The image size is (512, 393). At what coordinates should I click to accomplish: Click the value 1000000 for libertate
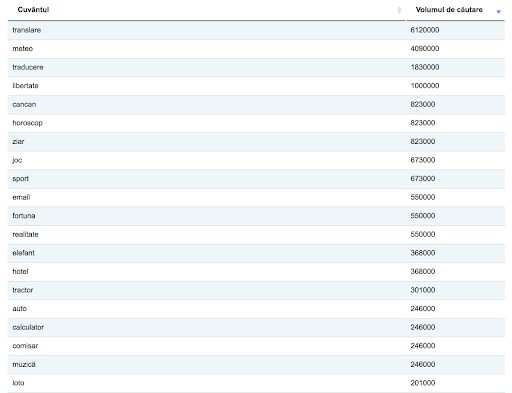click(x=425, y=86)
